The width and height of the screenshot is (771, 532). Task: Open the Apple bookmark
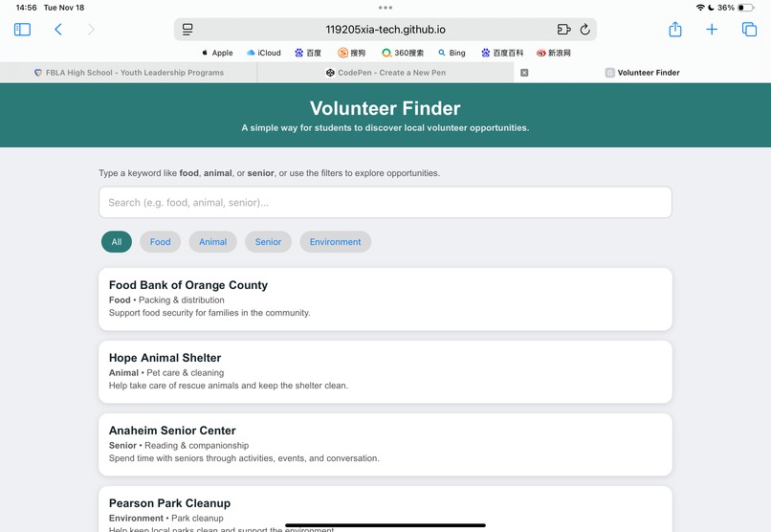(x=217, y=53)
